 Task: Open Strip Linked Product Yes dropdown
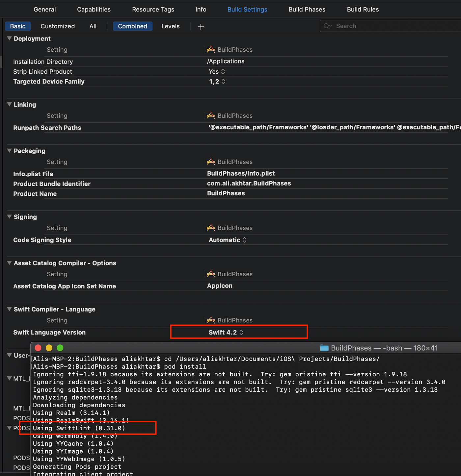pos(217,71)
